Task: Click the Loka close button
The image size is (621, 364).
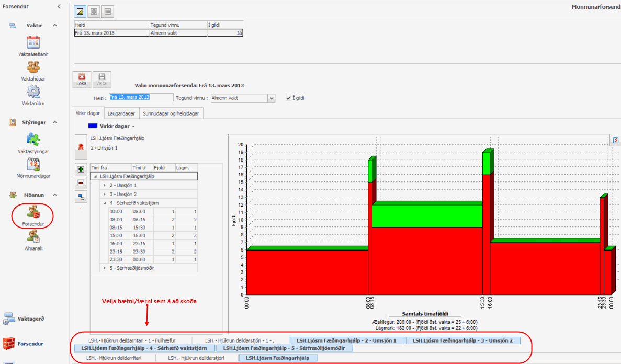Action: 82,79
